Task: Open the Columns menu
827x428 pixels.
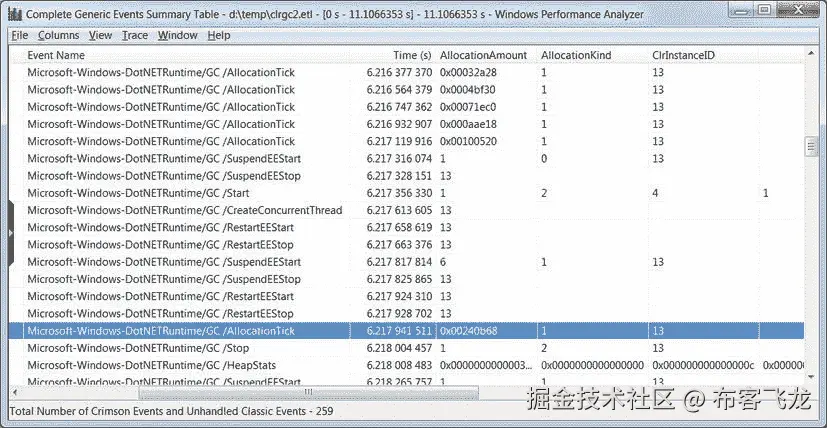Action: click(x=59, y=35)
